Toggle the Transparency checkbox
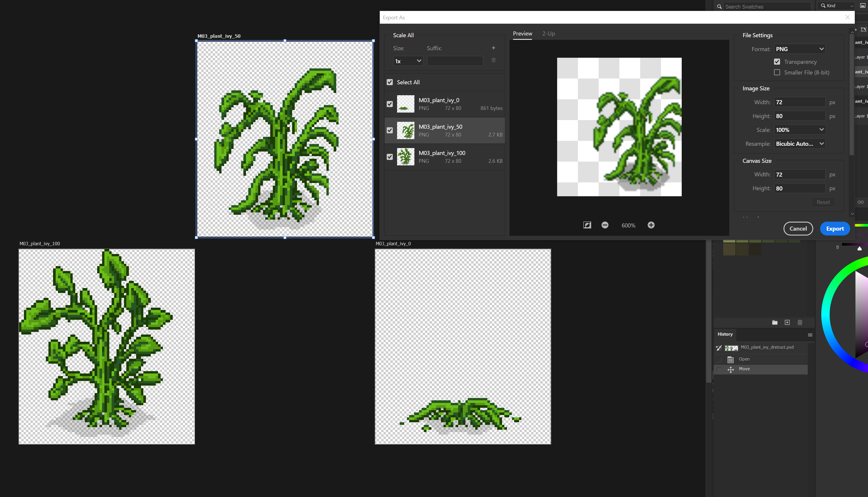 (x=777, y=62)
